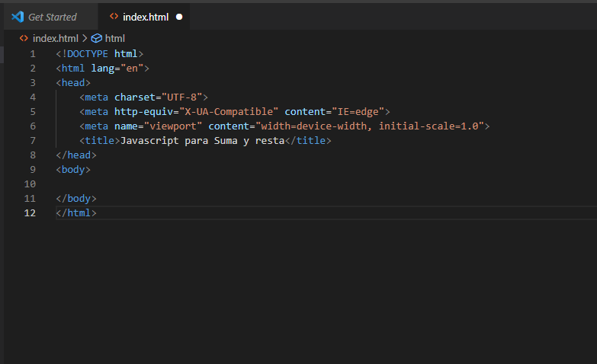The height and width of the screenshot is (364, 597).
Task: Click the HTML file icon on index.html tab
Action: tap(114, 17)
